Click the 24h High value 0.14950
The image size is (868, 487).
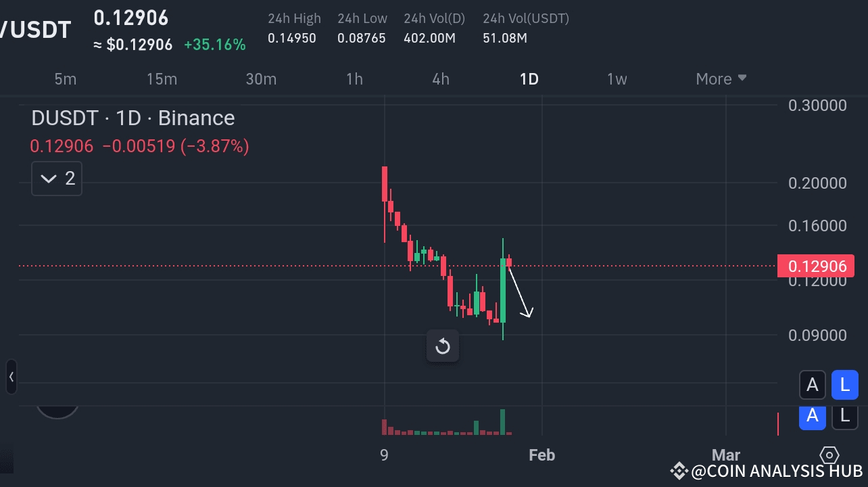[293, 39]
